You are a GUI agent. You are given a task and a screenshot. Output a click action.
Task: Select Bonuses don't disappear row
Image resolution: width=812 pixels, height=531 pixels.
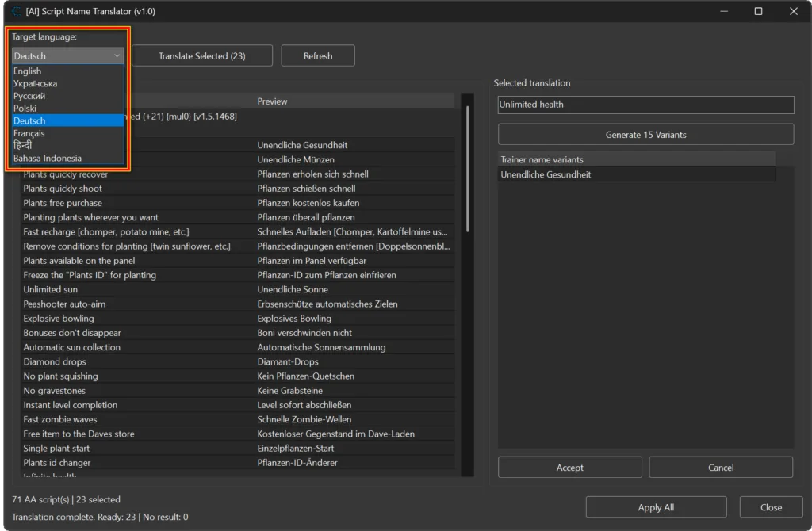238,333
